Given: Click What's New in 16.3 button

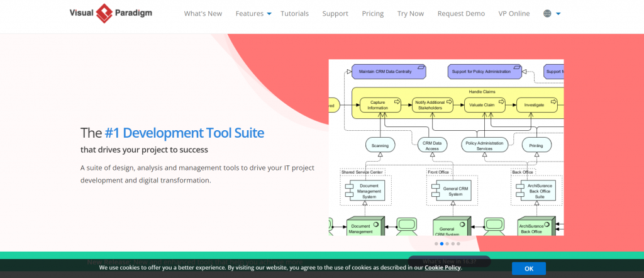Looking at the screenshot, I should pyautogui.click(x=449, y=261).
